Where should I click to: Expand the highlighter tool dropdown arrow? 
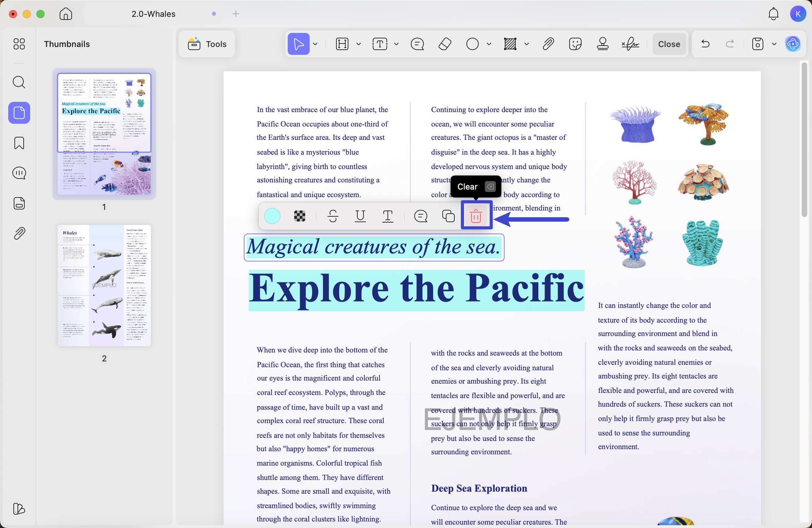point(359,44)
